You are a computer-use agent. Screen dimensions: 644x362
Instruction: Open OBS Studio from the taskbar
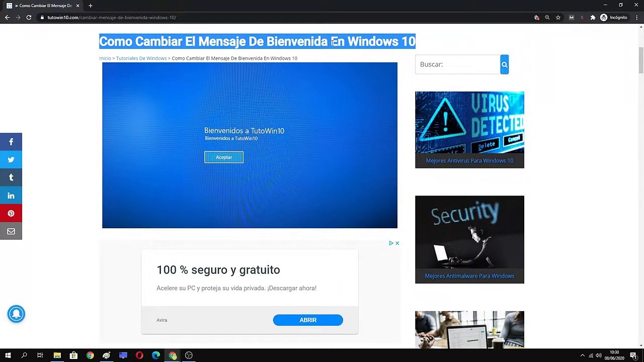pyautogui.click(x=189, y=355)
